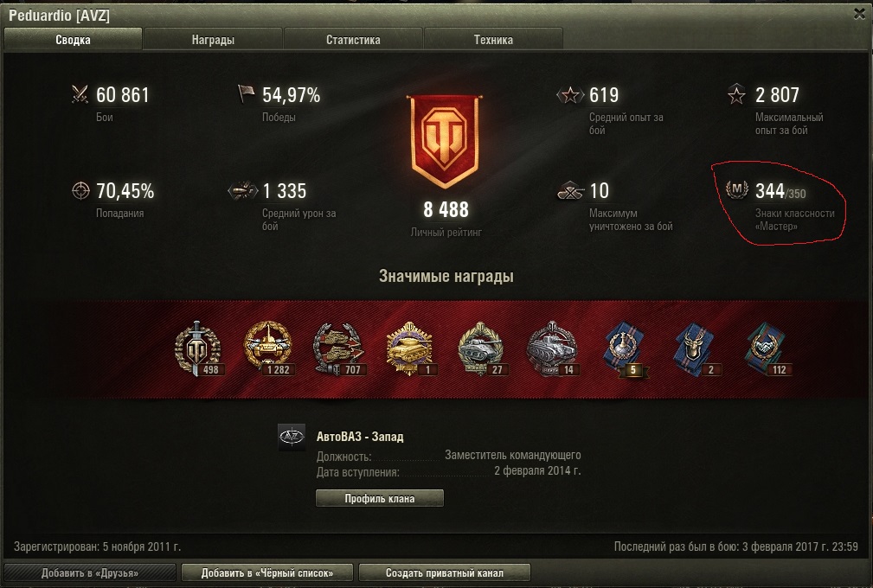Click the АвтоВАЗ - Запад clan emblem

pyautogui.click(x=292, y=438)
